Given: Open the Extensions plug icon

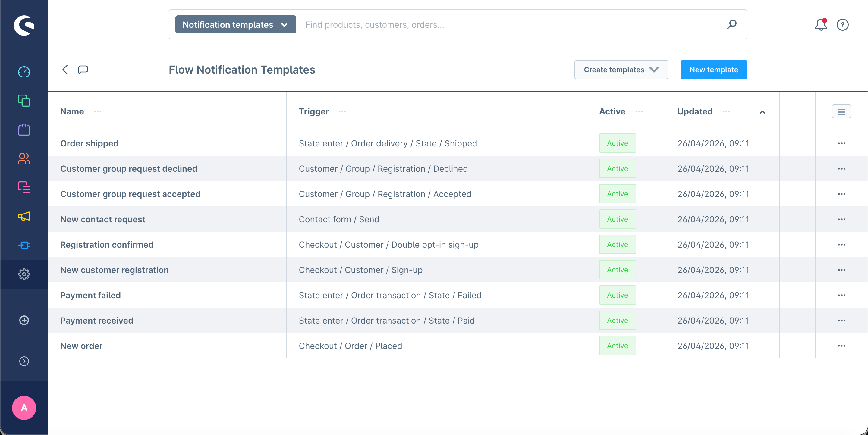Looking at the screenshot, I should point(24,245).
